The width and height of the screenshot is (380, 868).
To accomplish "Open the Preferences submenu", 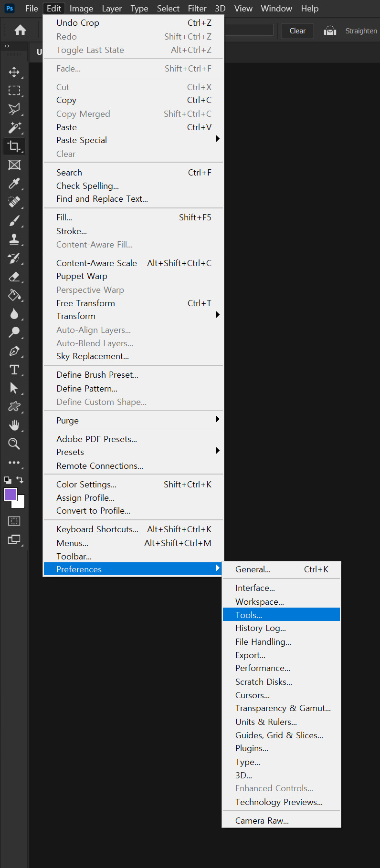I will (x=133, y=569).
